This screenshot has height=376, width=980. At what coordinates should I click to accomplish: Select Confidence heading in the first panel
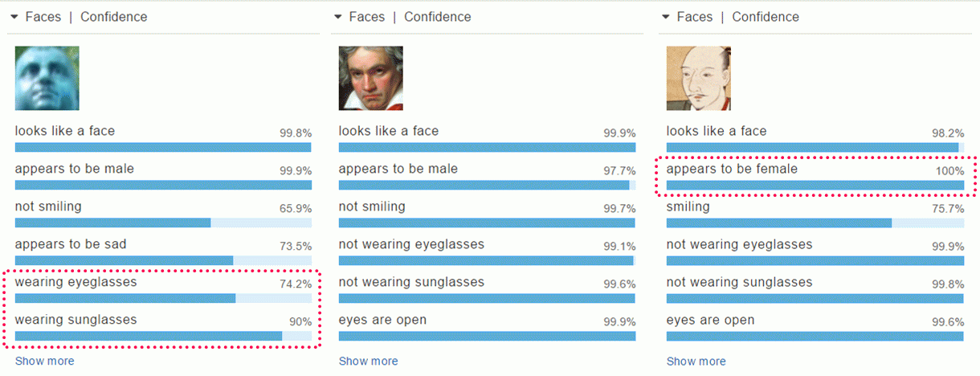pos(113,17)
